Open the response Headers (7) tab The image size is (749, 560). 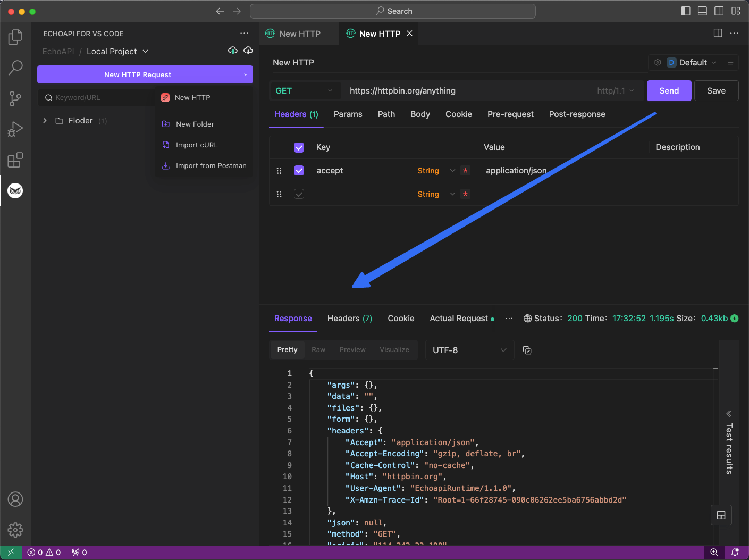(350, 318)
